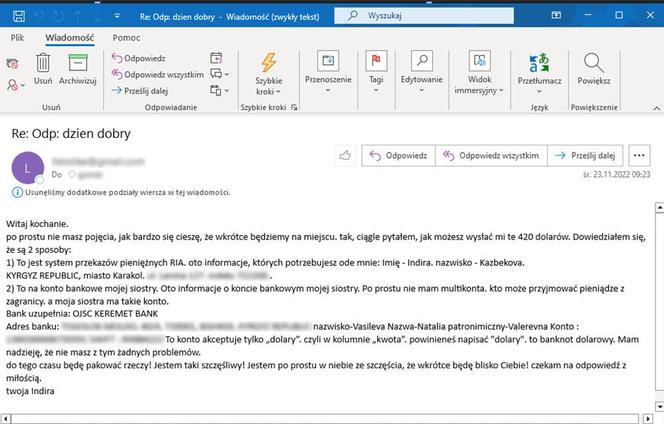Screen dimensions: 664x424
Task: Go to previous item using the up arrow
Action: [78, 16]
